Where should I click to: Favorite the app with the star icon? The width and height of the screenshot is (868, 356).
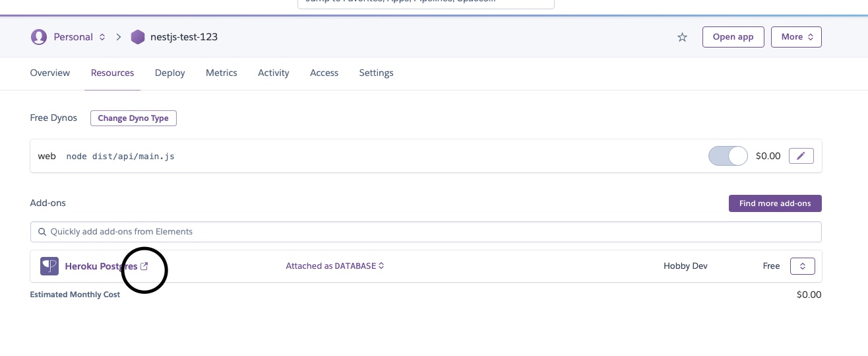click(683, 37)
